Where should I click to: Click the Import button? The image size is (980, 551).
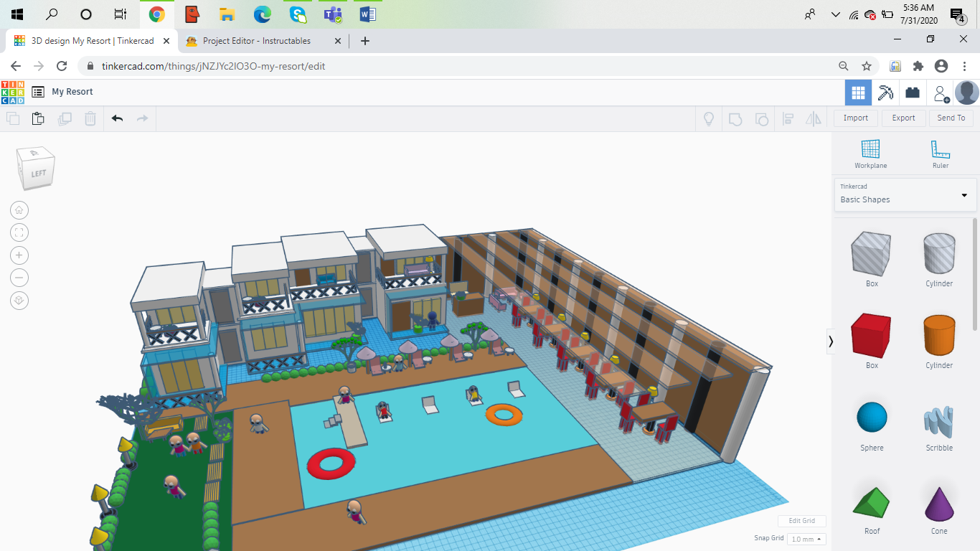coord(855,118)
